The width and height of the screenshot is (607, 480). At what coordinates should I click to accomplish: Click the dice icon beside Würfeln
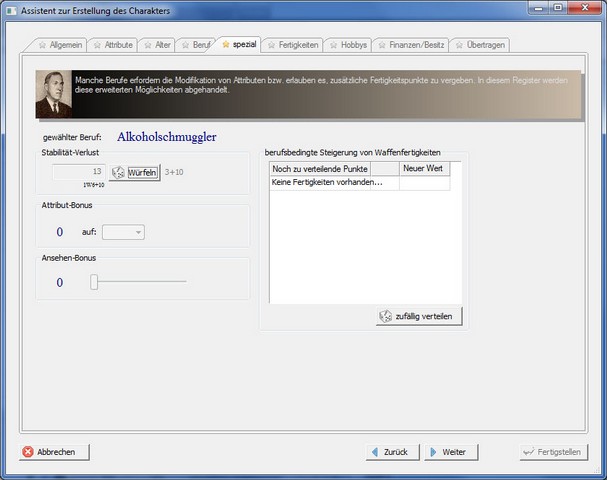pyautogui.click(x=118, y=172)
